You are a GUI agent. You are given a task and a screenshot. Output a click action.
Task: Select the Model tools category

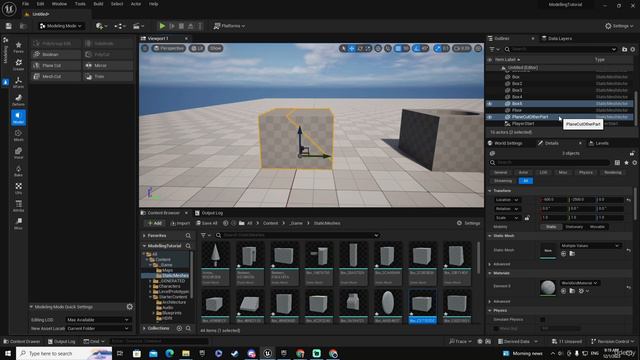tap(18, 117)
